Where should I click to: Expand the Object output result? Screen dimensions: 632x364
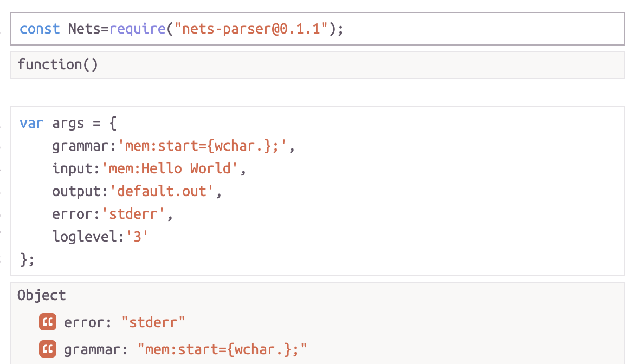pyautogui.click(x=41, y=295)
